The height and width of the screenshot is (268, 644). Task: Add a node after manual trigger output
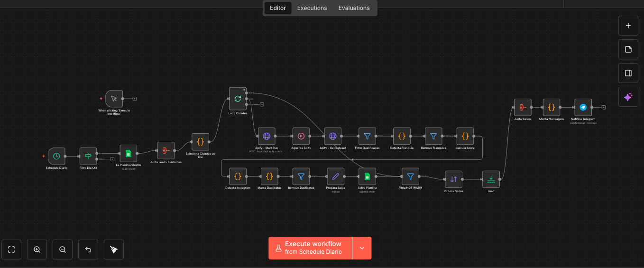coord(135,99)
